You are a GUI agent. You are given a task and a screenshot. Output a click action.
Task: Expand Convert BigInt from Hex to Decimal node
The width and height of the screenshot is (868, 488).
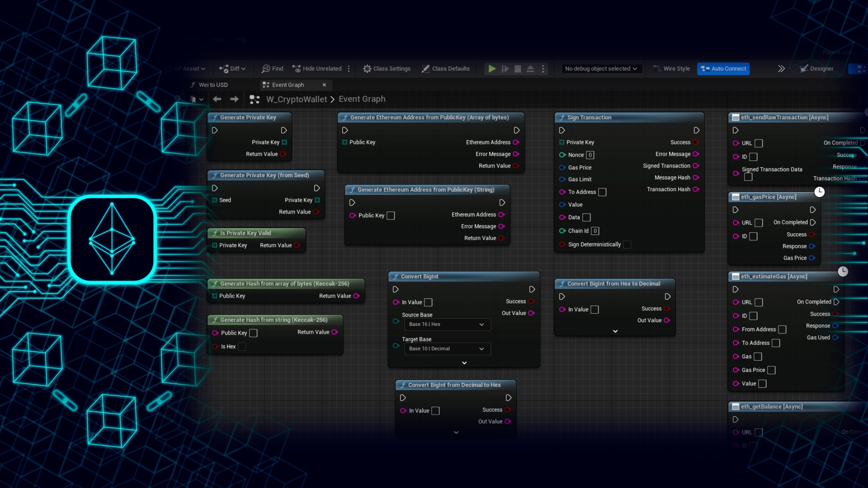tap(615, 331)
